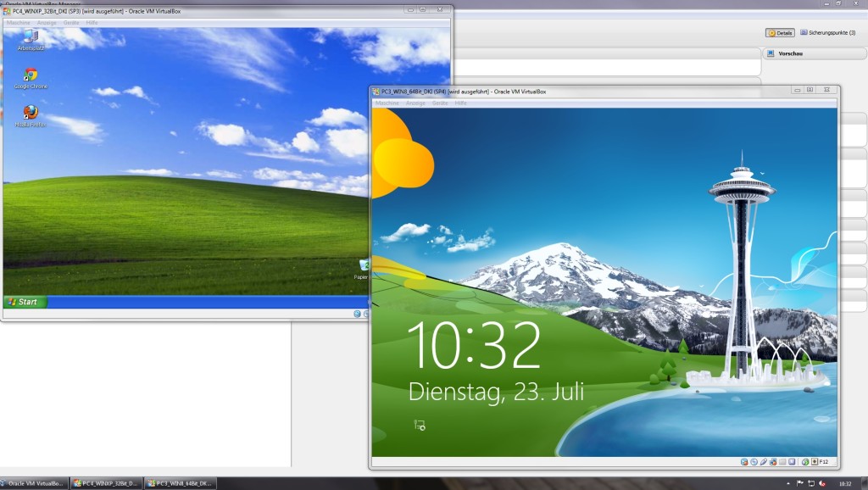Image resolution: width=868 pixels, height=490 pixels.
Task: Minimize the PC4_WINXP VirtualBox window
Action: [x=411, y=9]
